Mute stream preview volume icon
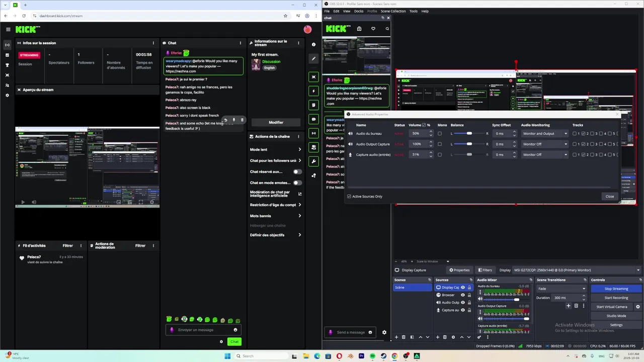Viewport: 644px width, 362px height. [34, 202]
